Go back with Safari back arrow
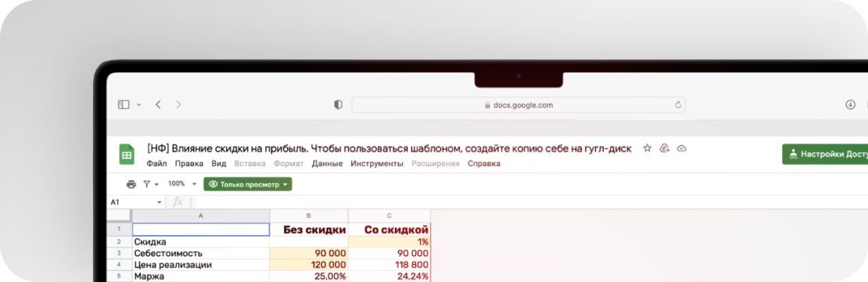The height and width of the screenshot is (282, 868). coord(158,104)
